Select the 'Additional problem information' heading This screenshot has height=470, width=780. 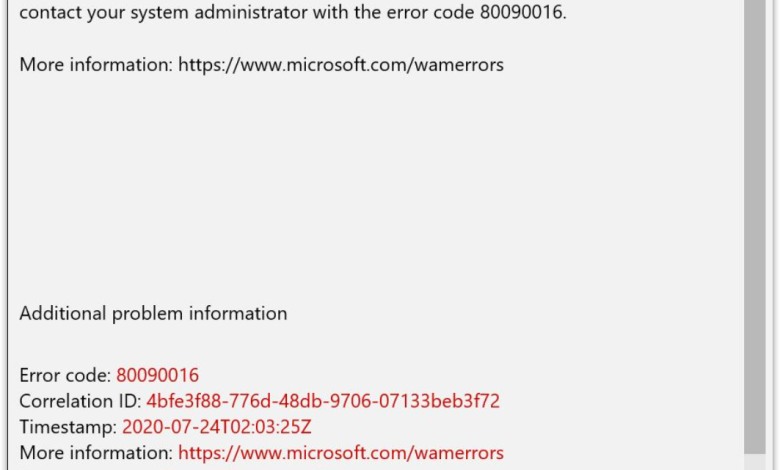pyautogui.click(x=153, y=314)
